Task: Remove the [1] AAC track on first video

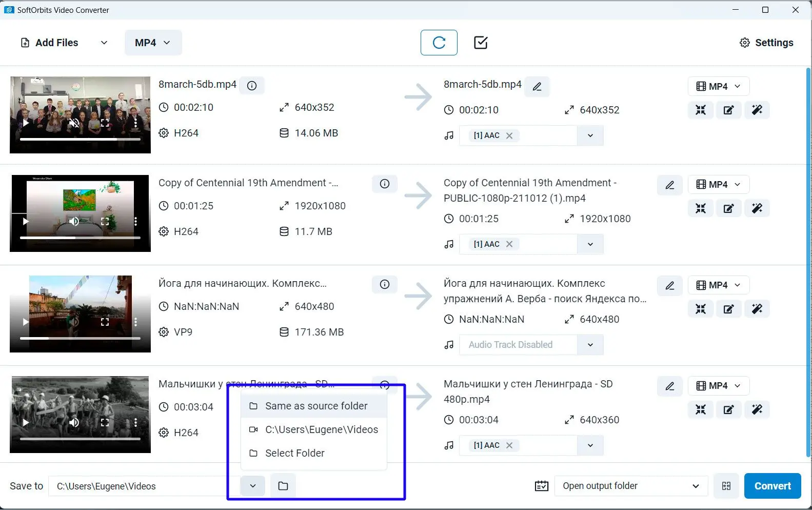Action: click(509, 136)
